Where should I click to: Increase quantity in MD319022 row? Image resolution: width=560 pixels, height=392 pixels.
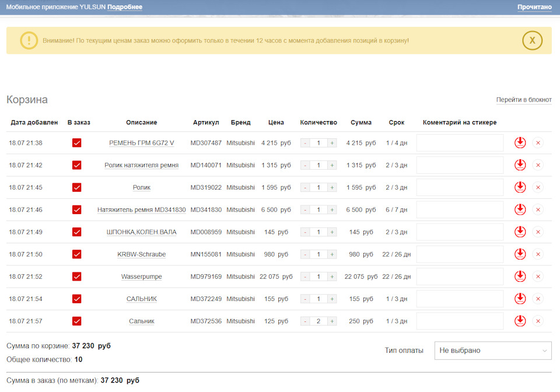tap(332, 187)
